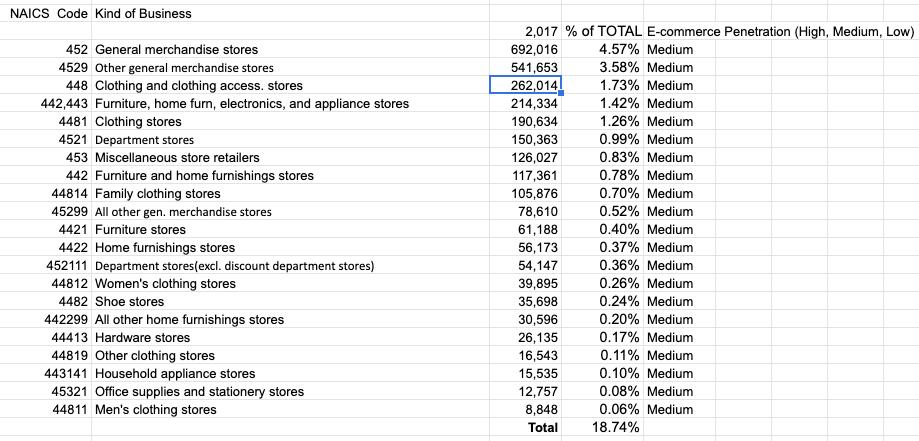This screenshot has width=919, height=441.
Task: Select the value 190,634
Action: [525, 121]
